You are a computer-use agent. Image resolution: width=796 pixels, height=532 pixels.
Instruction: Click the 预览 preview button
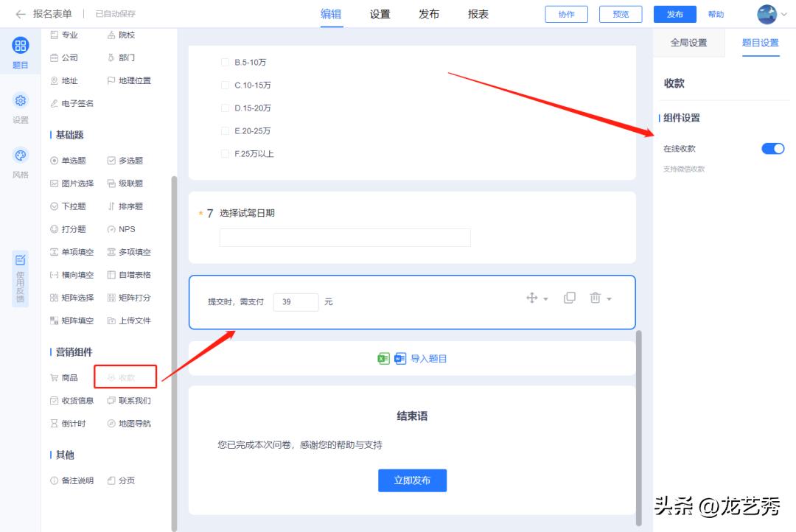coord(620,13)
